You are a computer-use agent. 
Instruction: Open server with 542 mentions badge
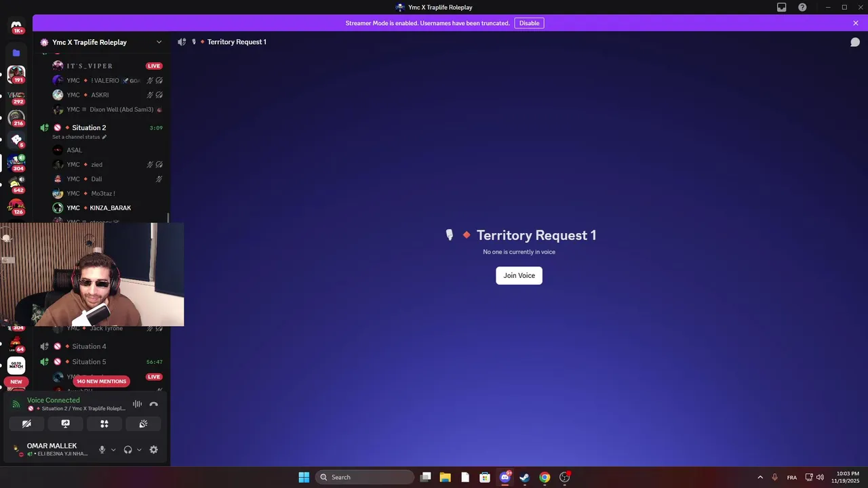pos(16,184)
